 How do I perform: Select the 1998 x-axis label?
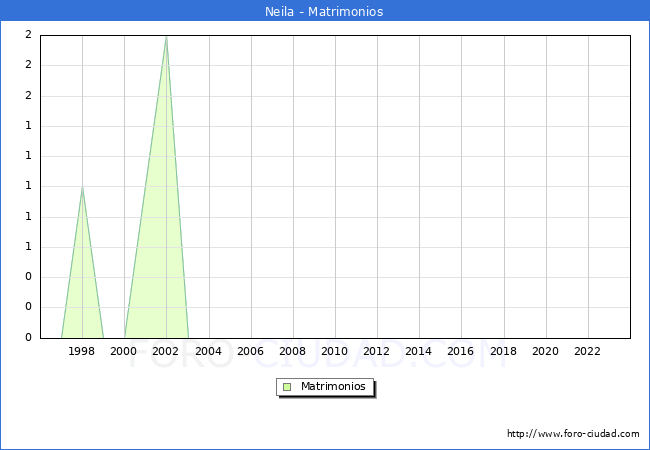pos(81,351)
